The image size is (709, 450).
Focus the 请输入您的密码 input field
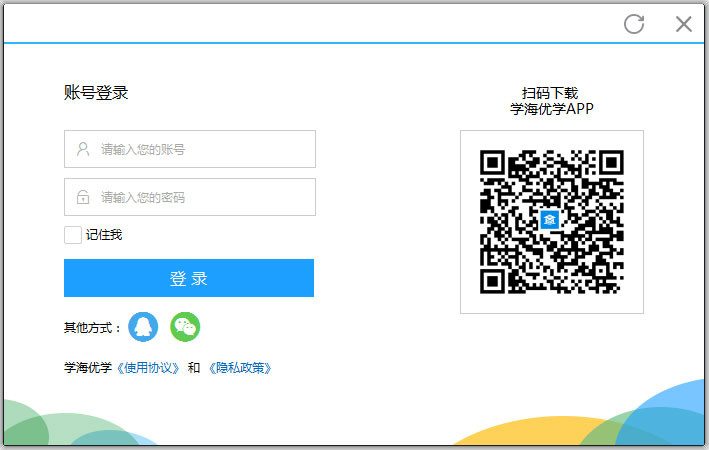point(200,197)
